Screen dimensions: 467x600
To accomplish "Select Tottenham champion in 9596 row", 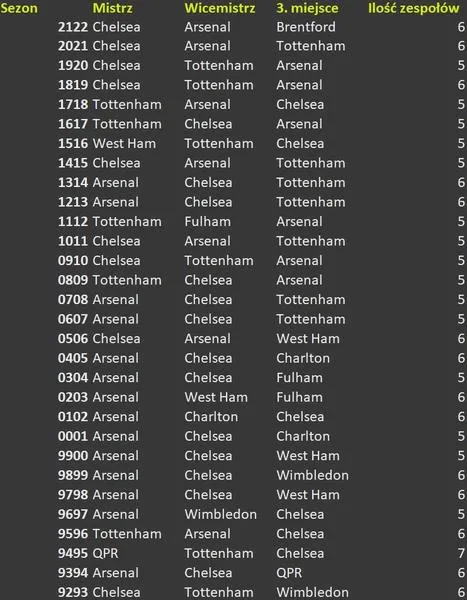I will [127, 534].
